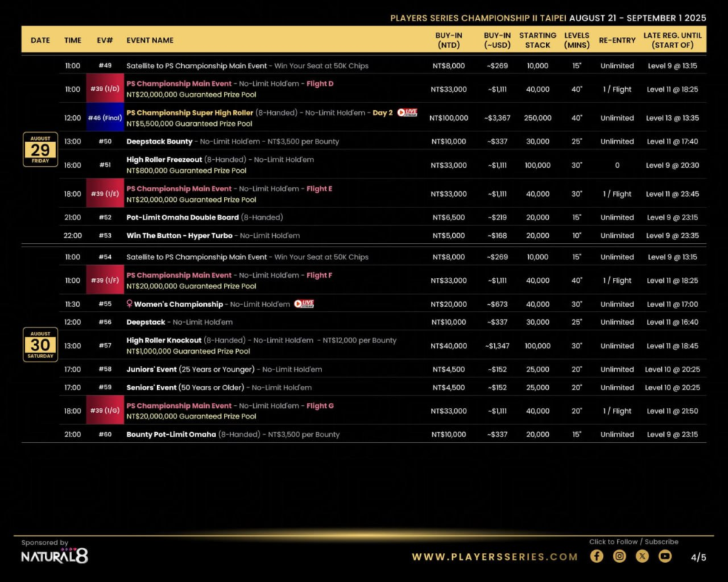
Task: Open the YouTube channel icon
Action: coord(665,556)
